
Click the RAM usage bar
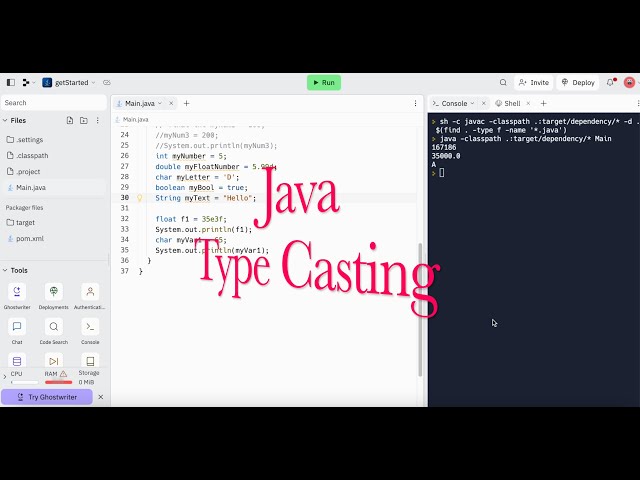click(x=58, y=382)
